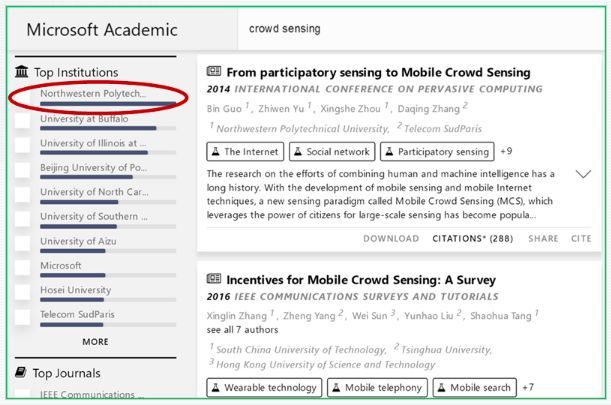Open author Xingshe Zhou profile
611x405 pixels.
350,108
